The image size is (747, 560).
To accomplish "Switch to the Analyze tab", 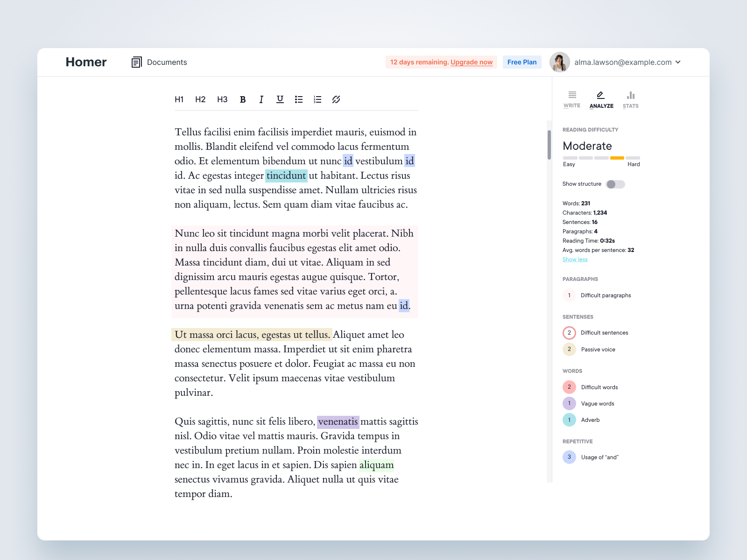I will (601, 99).
